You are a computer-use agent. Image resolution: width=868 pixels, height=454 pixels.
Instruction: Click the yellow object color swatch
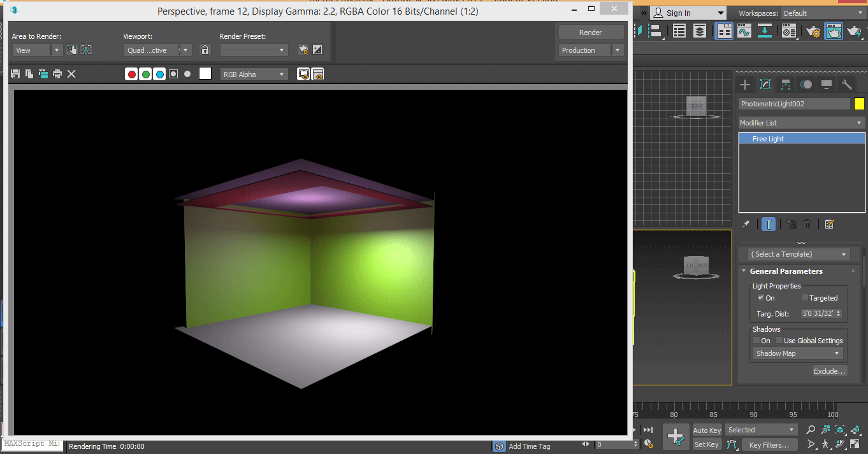coord(859,104)
